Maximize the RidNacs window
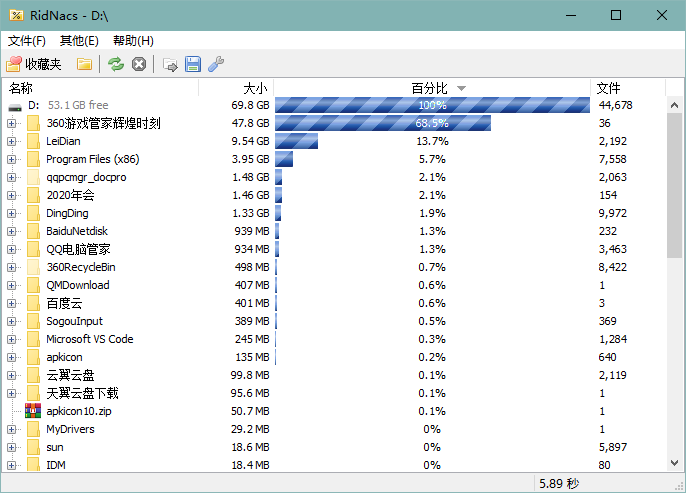686x493 pixels. pos(616,15)
